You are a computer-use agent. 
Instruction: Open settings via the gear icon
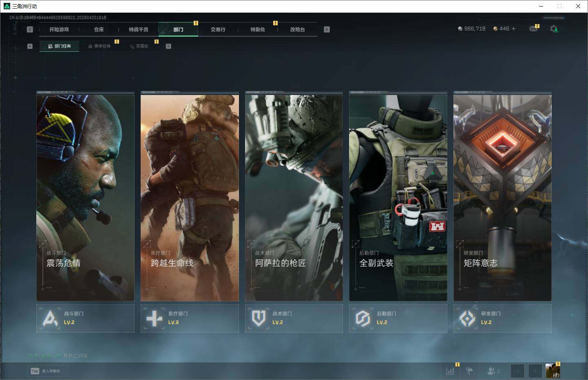click(554, 29)
